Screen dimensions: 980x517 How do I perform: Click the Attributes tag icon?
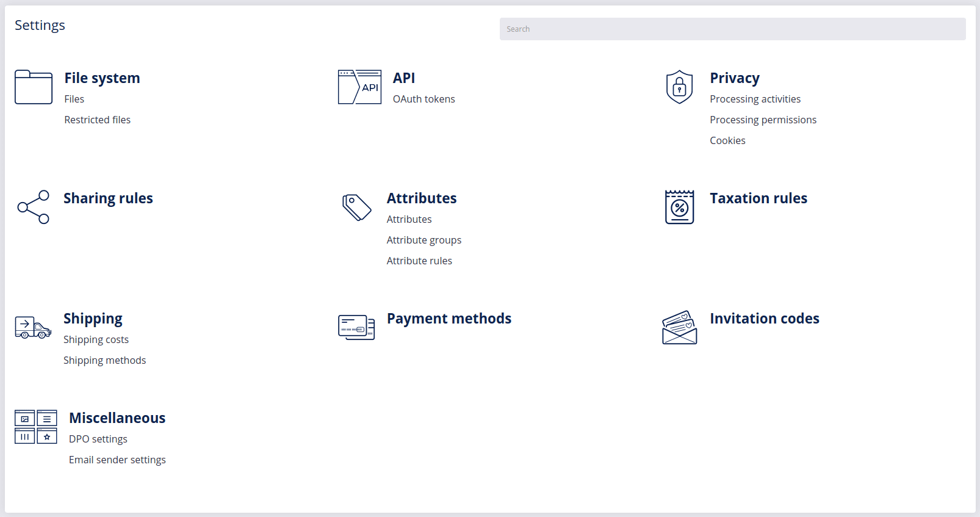tap(357, 208)
